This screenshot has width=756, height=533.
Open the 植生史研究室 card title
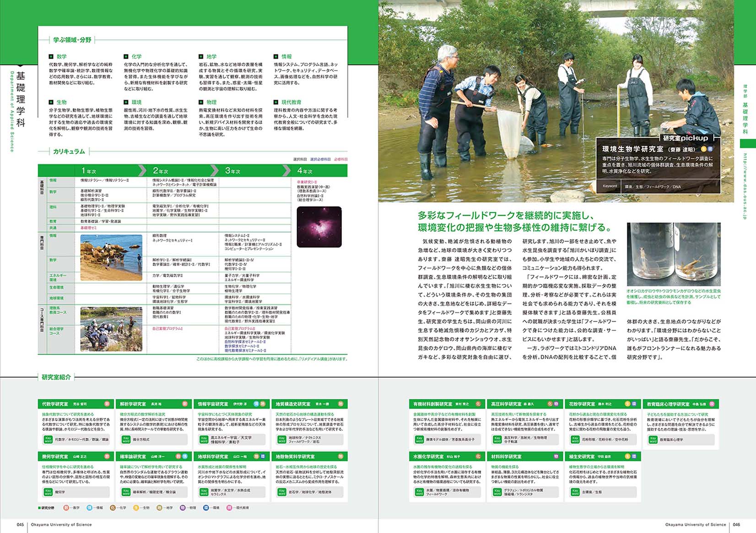pos(582,457)
